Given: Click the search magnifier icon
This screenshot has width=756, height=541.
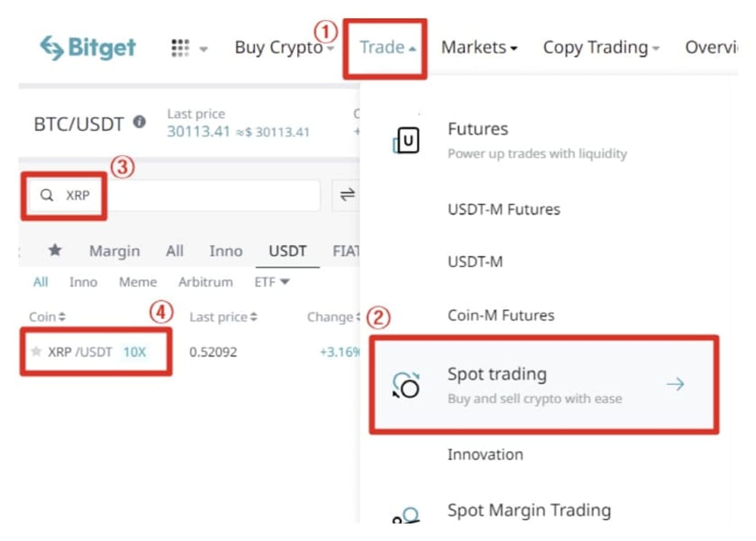Looking at the screenshot, I should coord(47,195).
